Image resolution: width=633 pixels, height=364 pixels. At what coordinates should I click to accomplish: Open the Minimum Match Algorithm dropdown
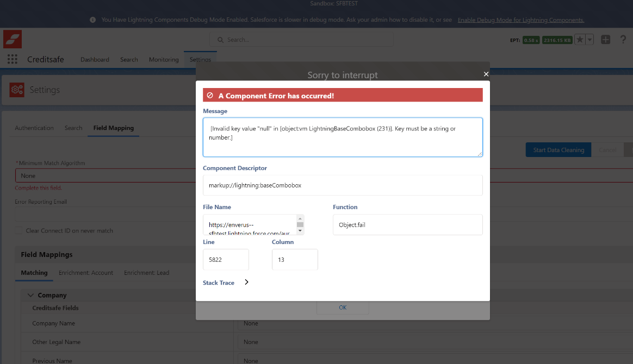click(x=109, y=175)
